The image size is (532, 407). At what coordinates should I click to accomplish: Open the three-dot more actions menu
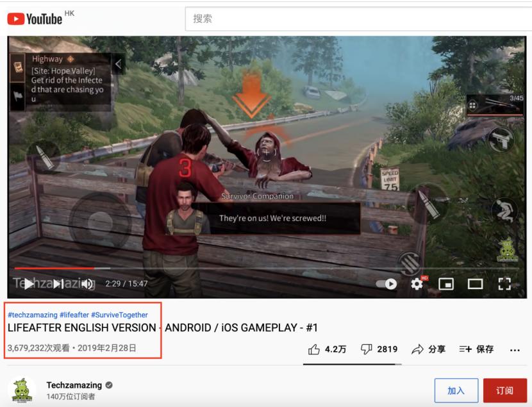click(x=515, y=350)
